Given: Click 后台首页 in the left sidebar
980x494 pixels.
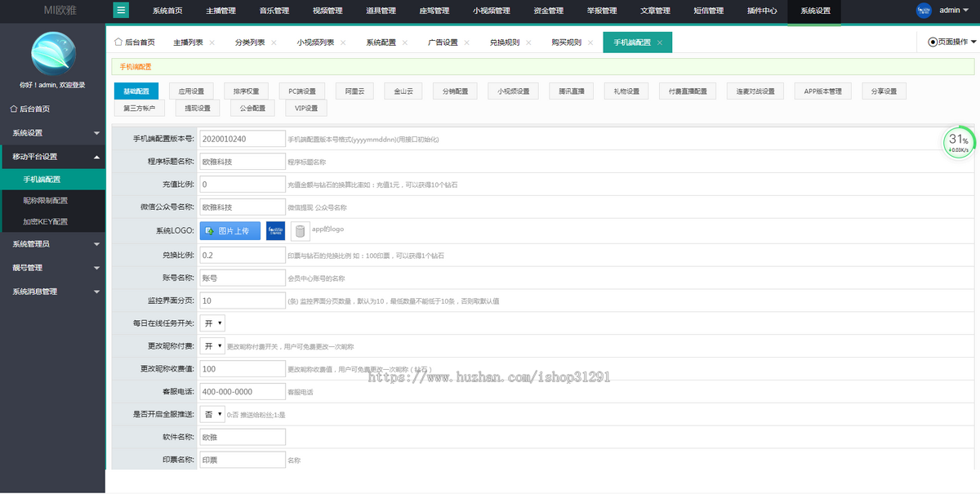Looking at the screenshot, I should 30,109.
